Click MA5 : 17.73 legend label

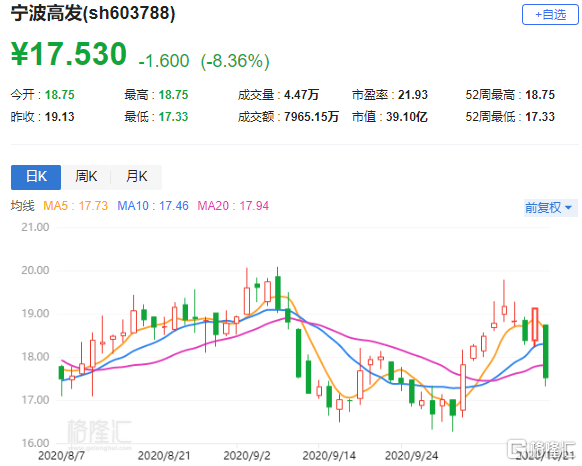pyautogui.click(x=75, y=206)
